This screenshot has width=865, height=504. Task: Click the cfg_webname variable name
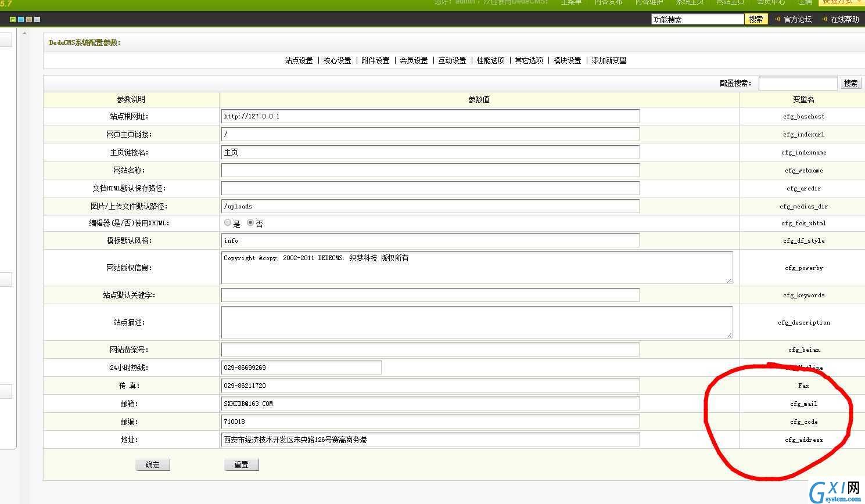tap(803, 170)
